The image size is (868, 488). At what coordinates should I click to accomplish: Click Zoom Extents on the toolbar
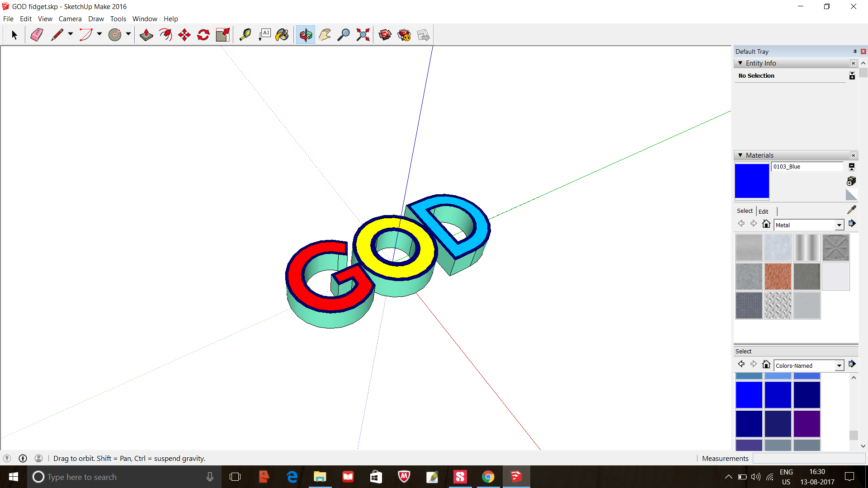coord(362,34)
